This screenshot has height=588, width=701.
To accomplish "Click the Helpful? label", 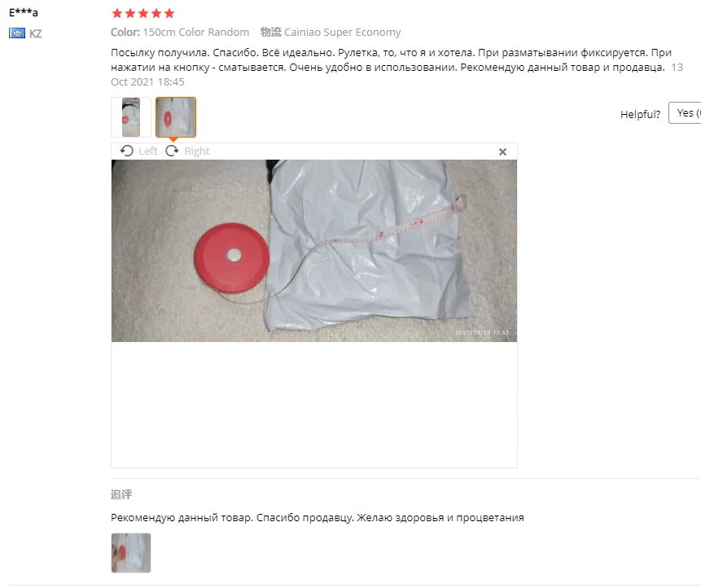I will pos(640,115).
